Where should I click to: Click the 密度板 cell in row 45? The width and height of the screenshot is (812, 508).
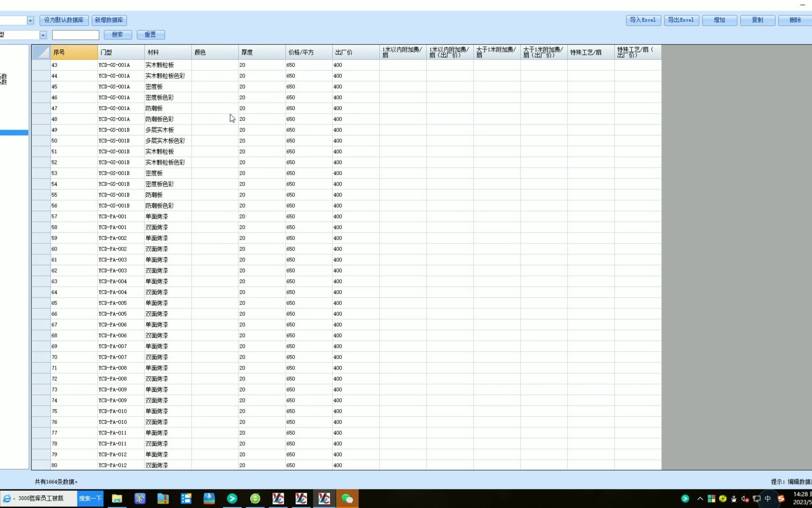point(168,87)
